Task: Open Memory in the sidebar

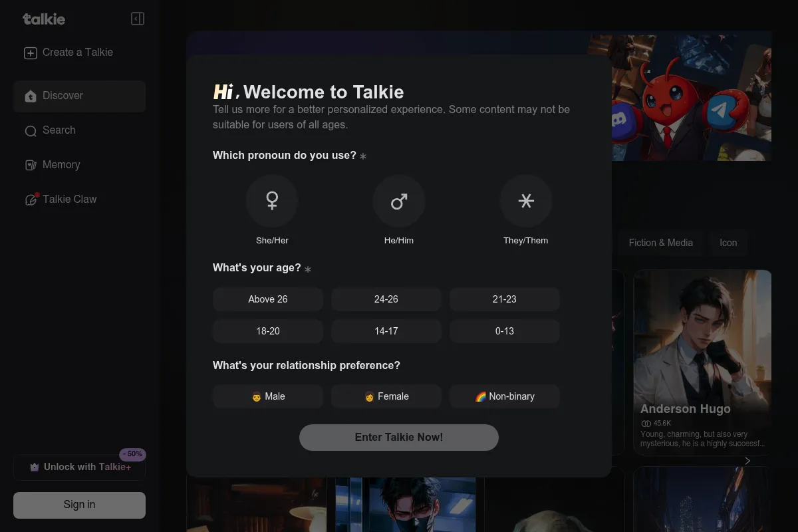Action: [x=79, y=165]
